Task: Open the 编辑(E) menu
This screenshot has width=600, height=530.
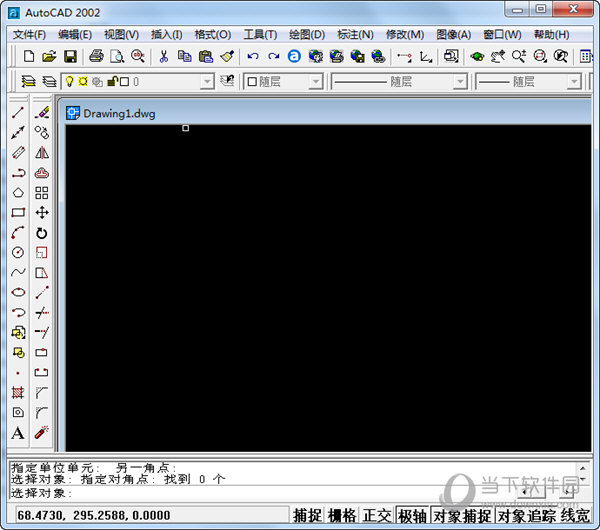Action: pyautogui.click(x=75, y=35)
